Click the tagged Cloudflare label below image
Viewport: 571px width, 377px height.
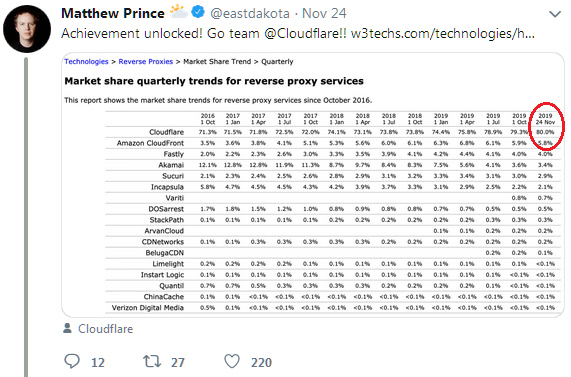pyautogui.click(x=106, y=329)
